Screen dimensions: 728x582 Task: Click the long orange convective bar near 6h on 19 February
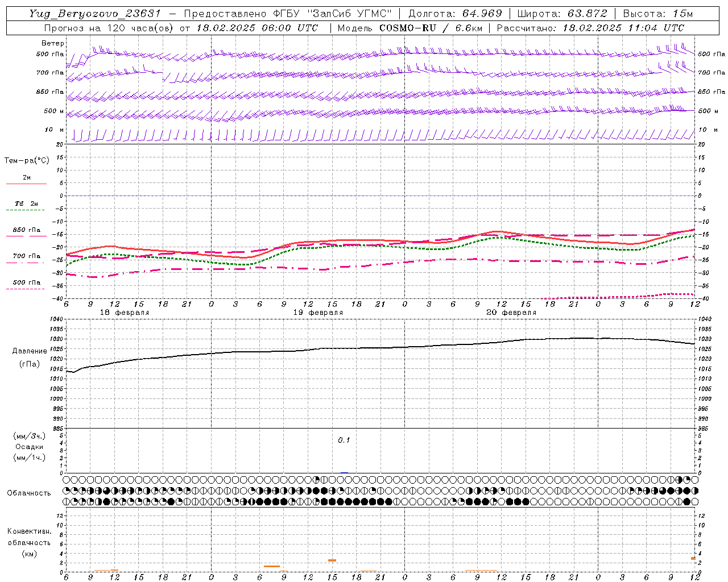pyautogui.click(x=272, y=566)
